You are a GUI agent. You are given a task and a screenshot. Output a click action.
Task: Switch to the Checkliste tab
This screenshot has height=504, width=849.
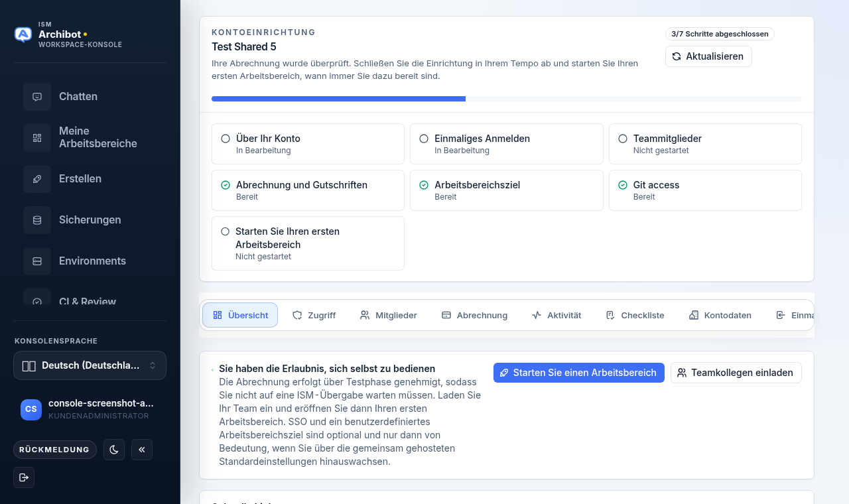pyautogui.click(x=635, y=315)
